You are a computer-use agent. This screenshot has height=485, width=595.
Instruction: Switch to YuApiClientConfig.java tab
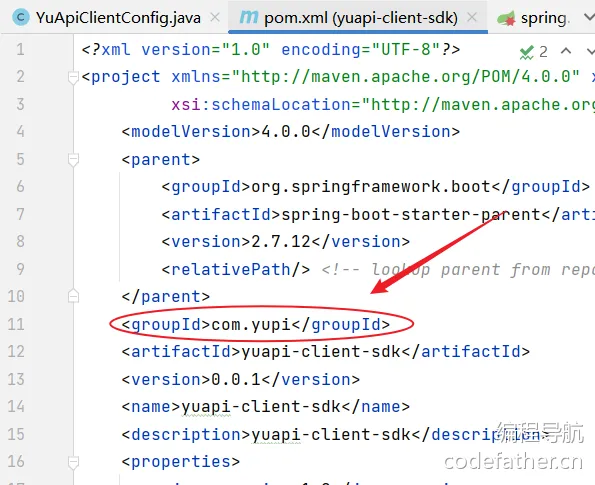pos(118,18)
